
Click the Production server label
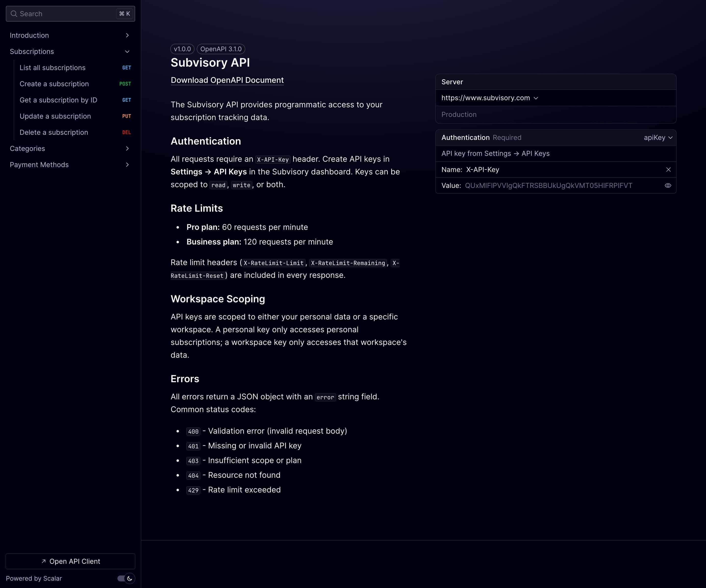coord(459,115)
